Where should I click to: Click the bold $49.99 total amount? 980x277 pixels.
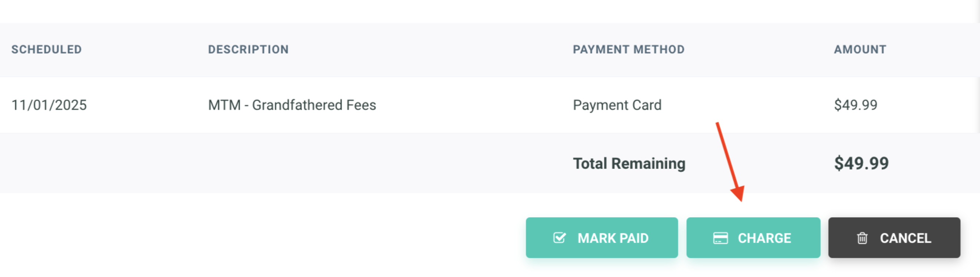(861, 163)
